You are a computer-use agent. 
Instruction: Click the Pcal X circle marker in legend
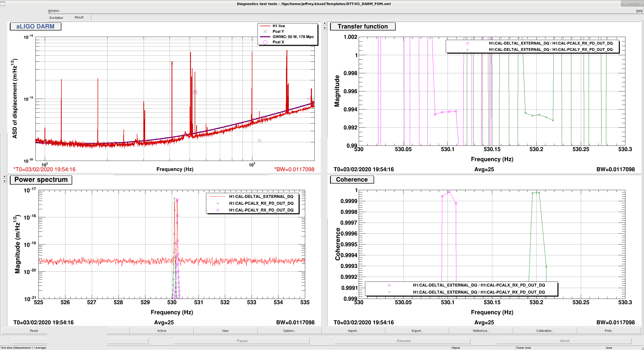click(265, 42)
